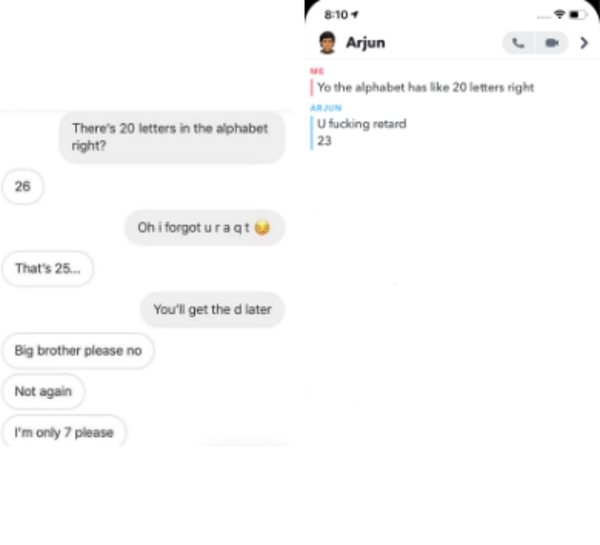Viewport: 600px width, 545px height.
Task: Select the "That's 25..." message bubble
Action: coord(47,269)
